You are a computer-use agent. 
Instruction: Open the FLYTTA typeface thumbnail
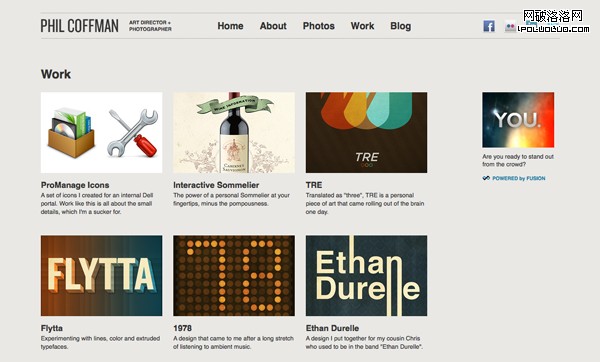pos(101,276)
